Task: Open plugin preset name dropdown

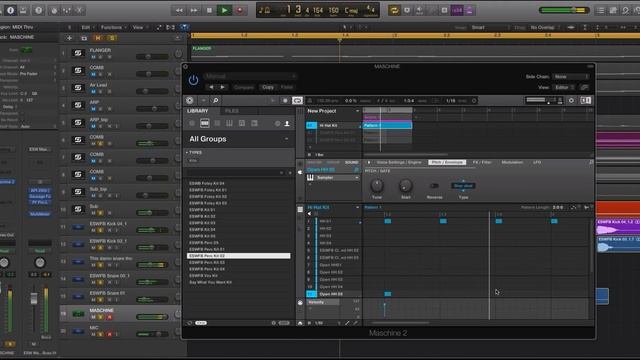Action: [x=250, y=76]
